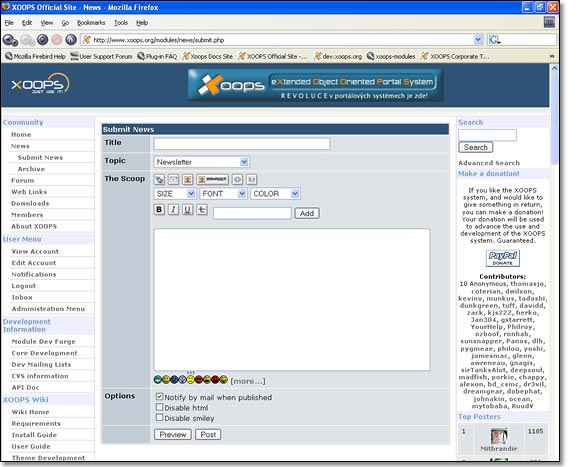580x467 pixels.
Task: Open the View menu
Action: (x=47, y=23)
